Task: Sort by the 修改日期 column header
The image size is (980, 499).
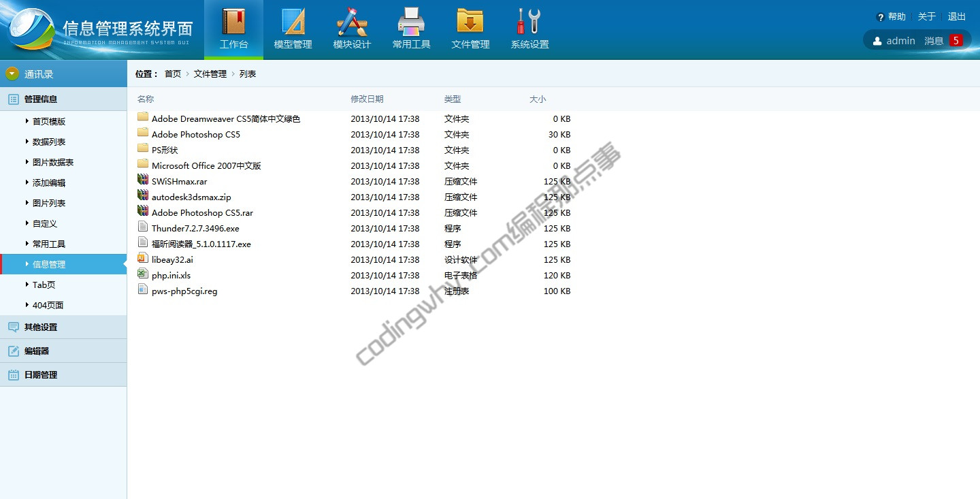Action: (367, 99)
